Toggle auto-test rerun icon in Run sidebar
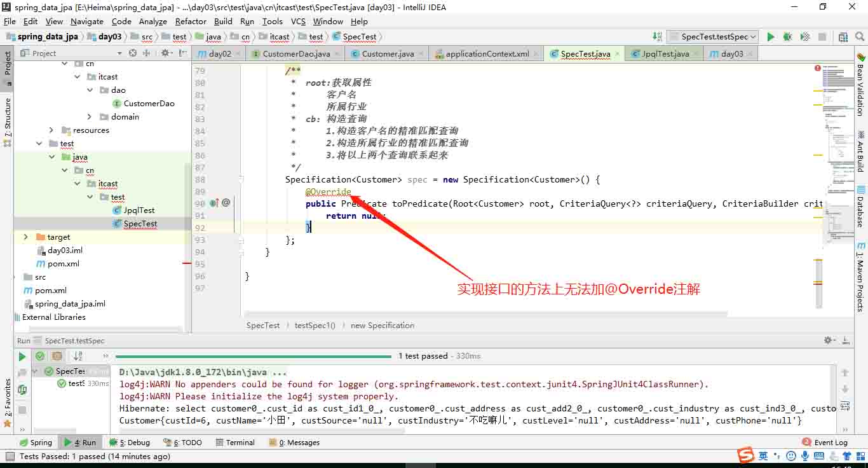The image size is (868, 468). [x=22, y=390]
